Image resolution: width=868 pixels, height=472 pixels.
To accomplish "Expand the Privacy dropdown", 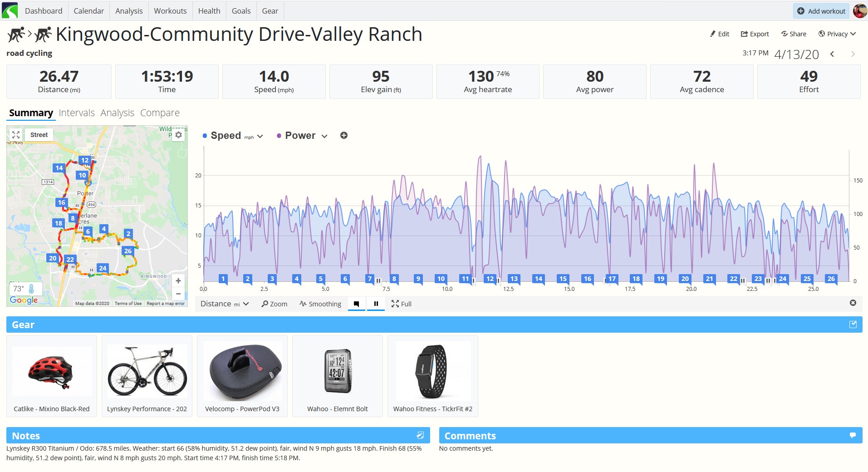I will [837, 34].
